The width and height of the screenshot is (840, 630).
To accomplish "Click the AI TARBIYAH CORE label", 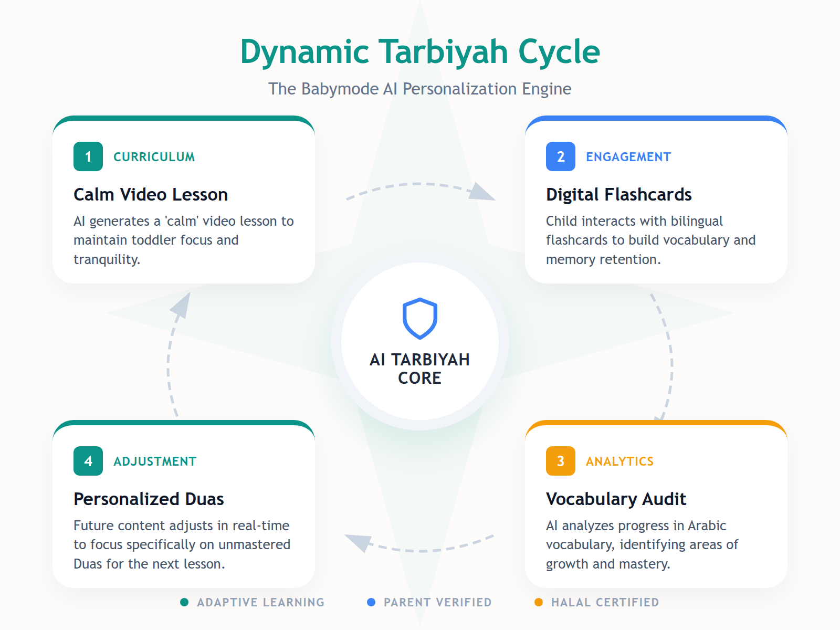I will pos(419,369).
